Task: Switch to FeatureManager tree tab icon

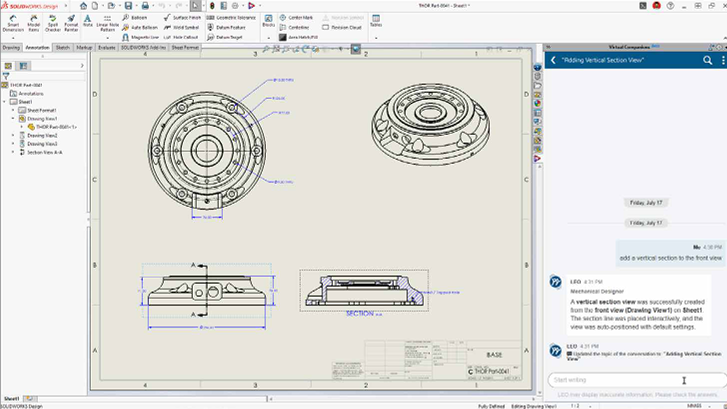Action: point(8,66)
